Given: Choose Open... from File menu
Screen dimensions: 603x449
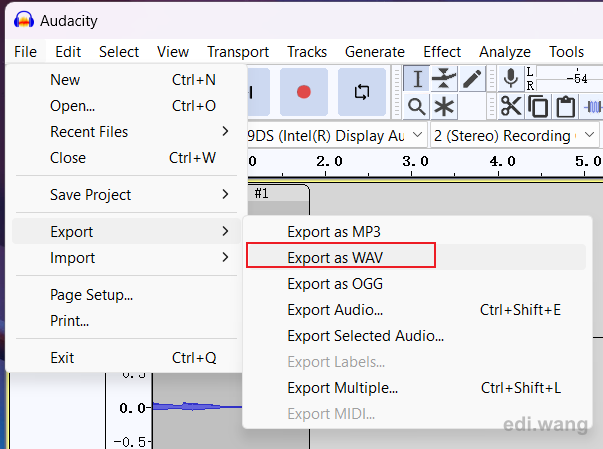Looking at the screenshot, I should 126,106.
